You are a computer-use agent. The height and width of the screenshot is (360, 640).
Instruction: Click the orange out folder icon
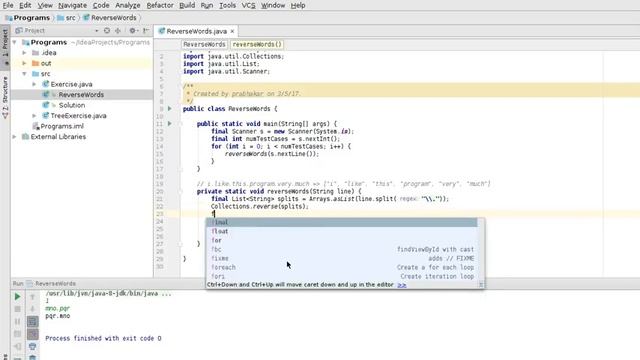point(36,63)
